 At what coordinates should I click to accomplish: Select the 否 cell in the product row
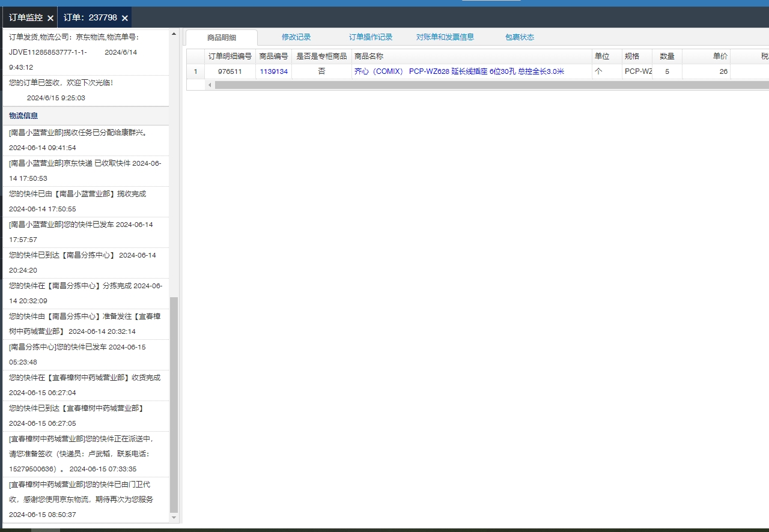pos(321,71)
